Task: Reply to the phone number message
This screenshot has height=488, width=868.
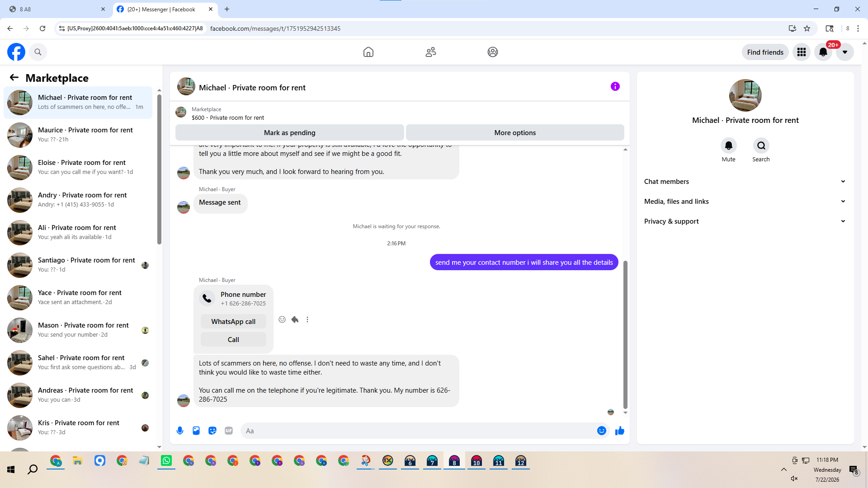Action: [x=295, y=319]
